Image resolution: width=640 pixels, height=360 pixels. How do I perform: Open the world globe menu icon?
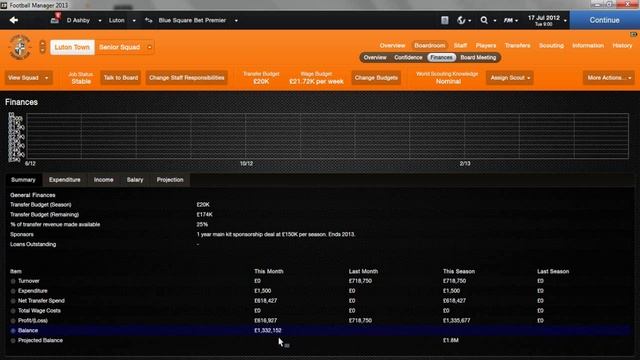461,20
